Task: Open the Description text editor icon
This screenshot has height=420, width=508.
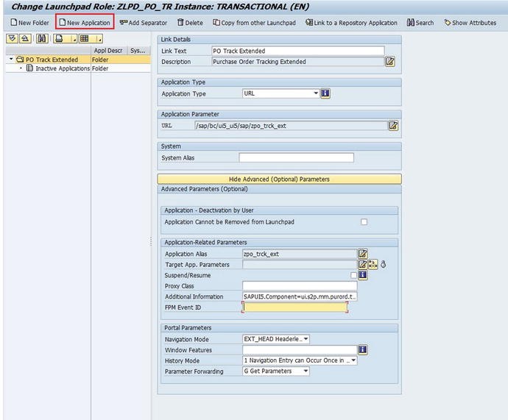Action: click(x=389, y=62)
